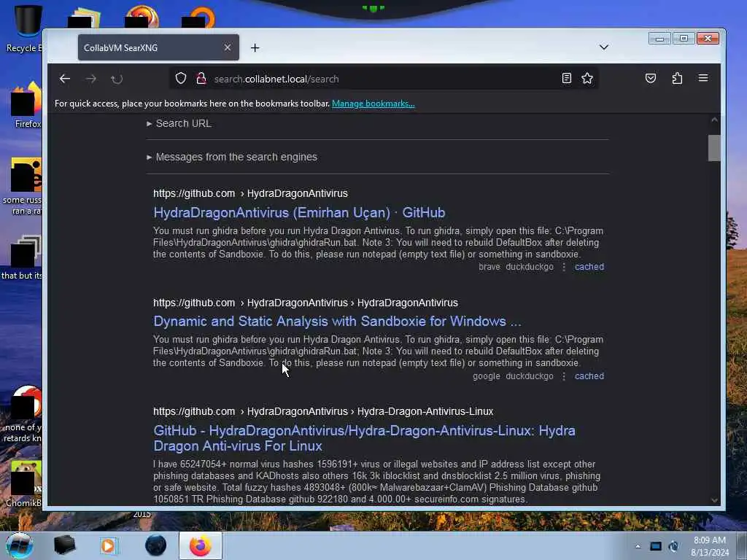
Task: Select the CollabVM SearXNG tab
Action: [158, 47]
